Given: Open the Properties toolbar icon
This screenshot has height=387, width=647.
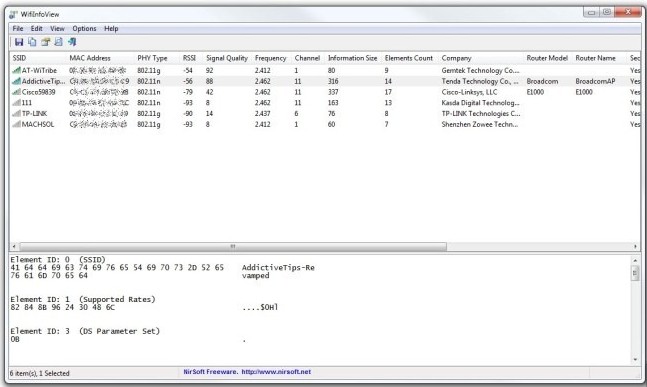Looking at the screenshot, I should [45, 42].
